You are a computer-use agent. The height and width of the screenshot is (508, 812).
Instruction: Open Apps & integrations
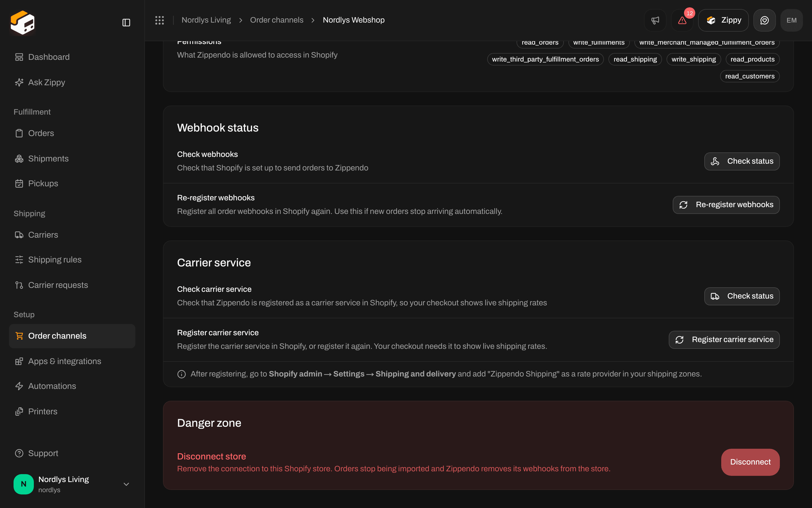click(72, 361)
